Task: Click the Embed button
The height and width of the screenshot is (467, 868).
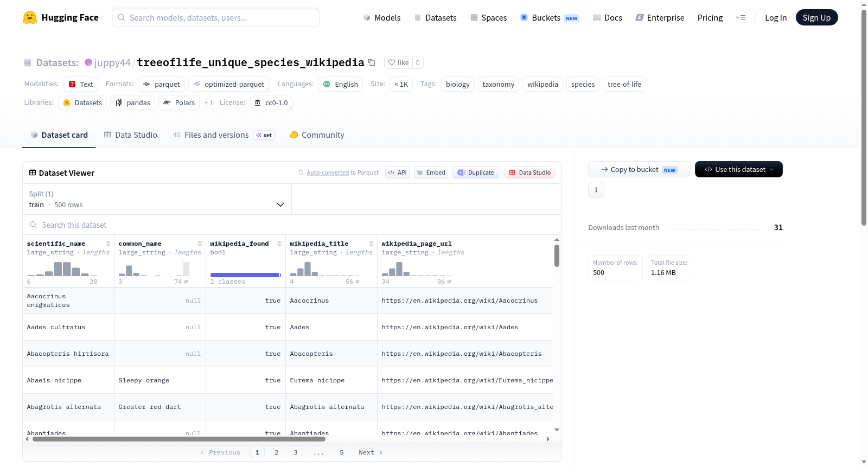Action: coord(431,172)
